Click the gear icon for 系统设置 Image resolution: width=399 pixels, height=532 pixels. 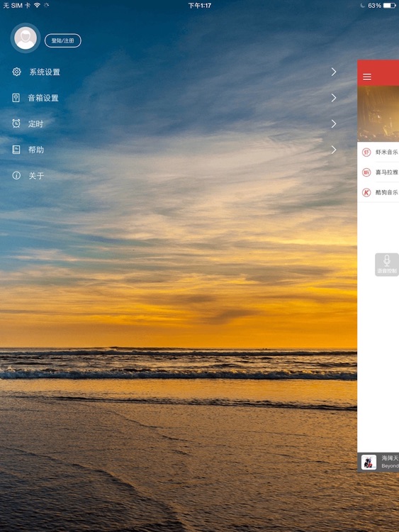pos(16,72)
